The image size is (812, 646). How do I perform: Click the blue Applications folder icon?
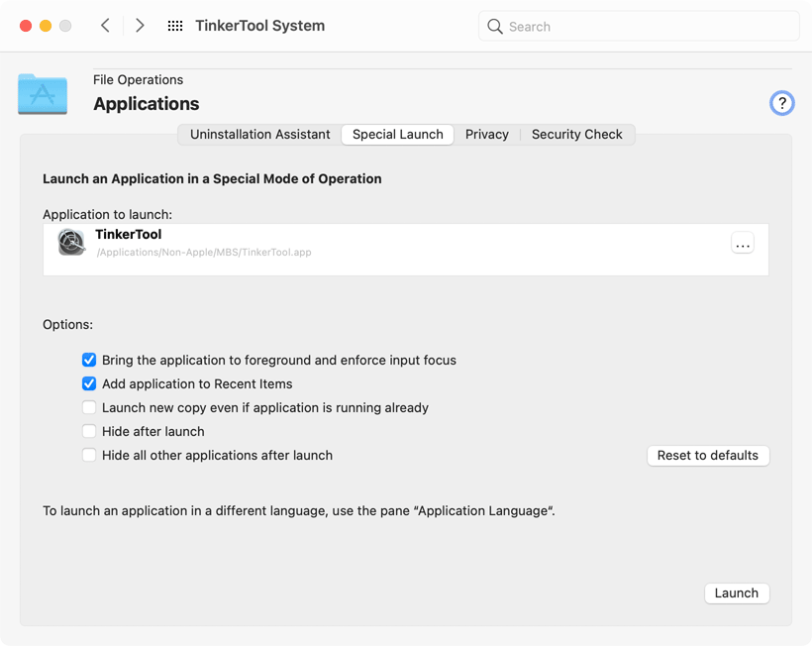coord(43,94)
